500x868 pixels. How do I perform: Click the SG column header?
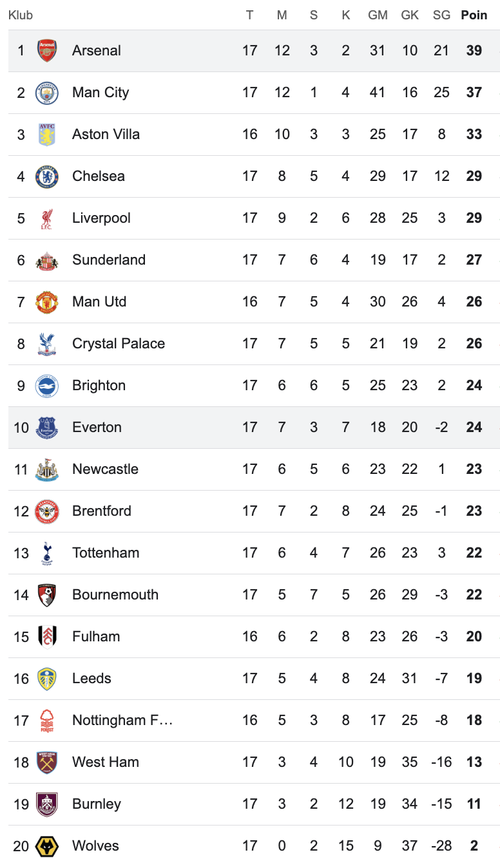[x=441, y=15]
